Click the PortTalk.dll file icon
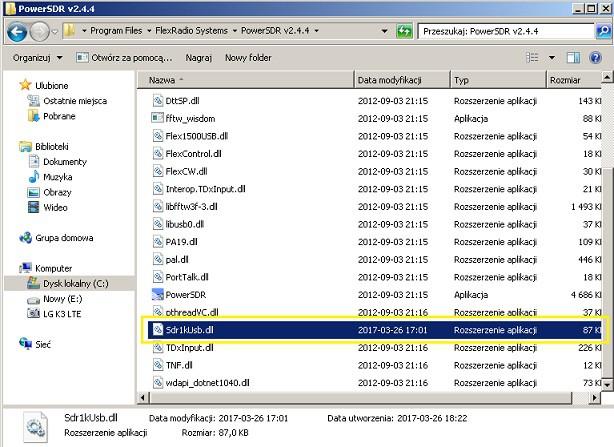The image size is (614, 447). click(x=157, y=277)
